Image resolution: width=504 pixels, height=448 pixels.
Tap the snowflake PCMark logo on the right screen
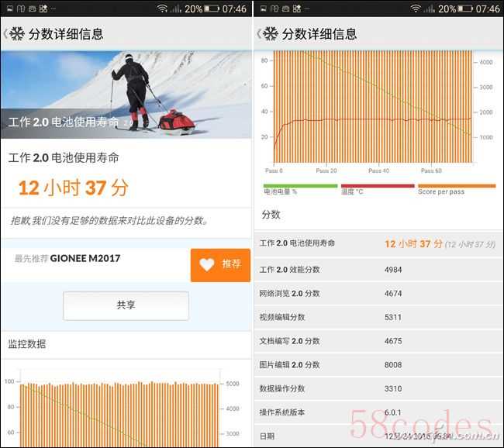pos(271,33)
